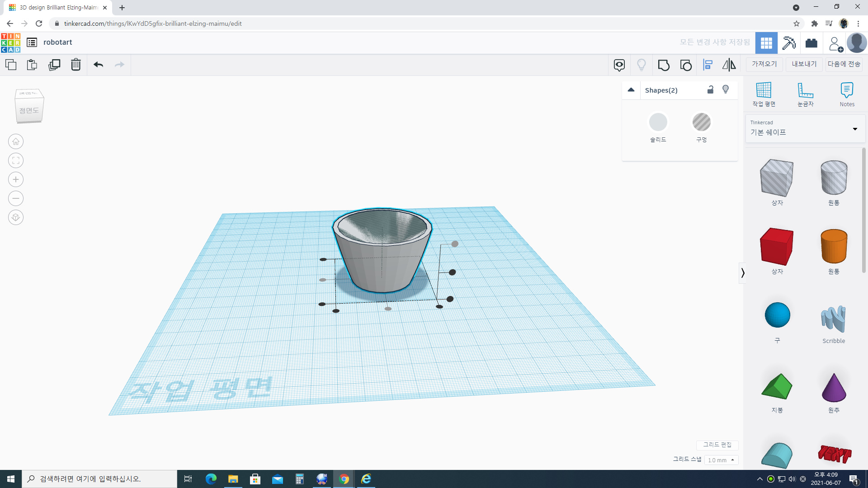Click the Home view icon

16,142
